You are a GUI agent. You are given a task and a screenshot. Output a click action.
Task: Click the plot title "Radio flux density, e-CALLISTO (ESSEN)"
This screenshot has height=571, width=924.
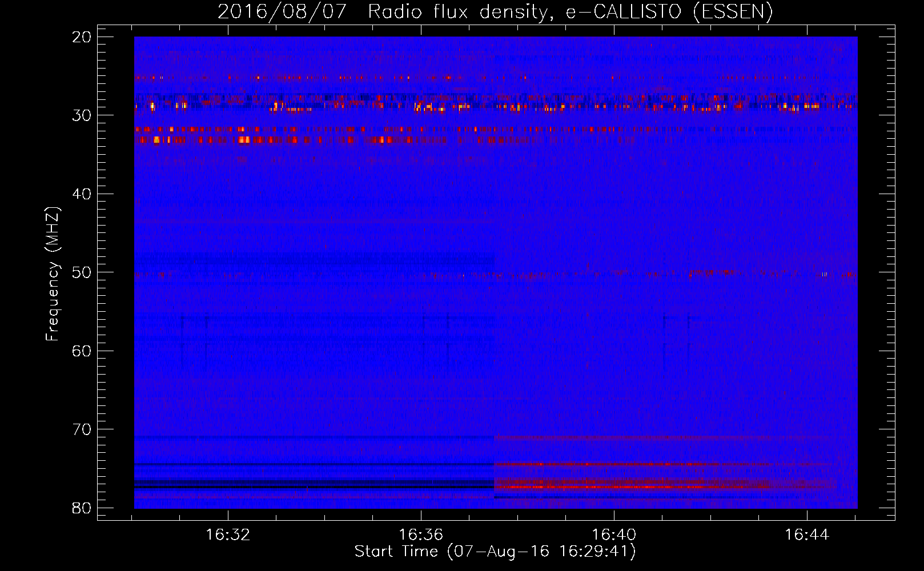point(571,12)
